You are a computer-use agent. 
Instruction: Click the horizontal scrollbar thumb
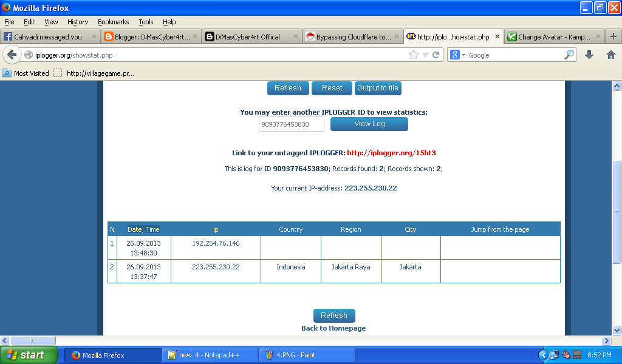click(33, 340)
